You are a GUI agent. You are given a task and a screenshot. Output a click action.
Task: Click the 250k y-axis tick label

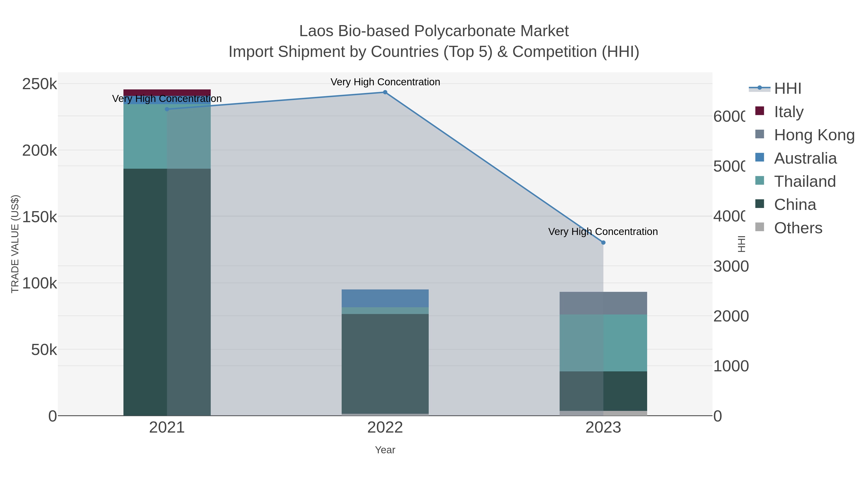click(40, 84)
